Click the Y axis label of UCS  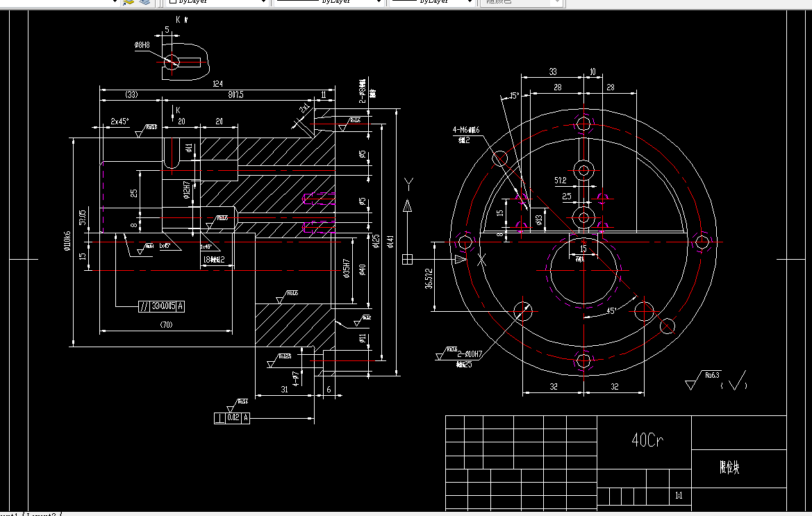[408, 184]
